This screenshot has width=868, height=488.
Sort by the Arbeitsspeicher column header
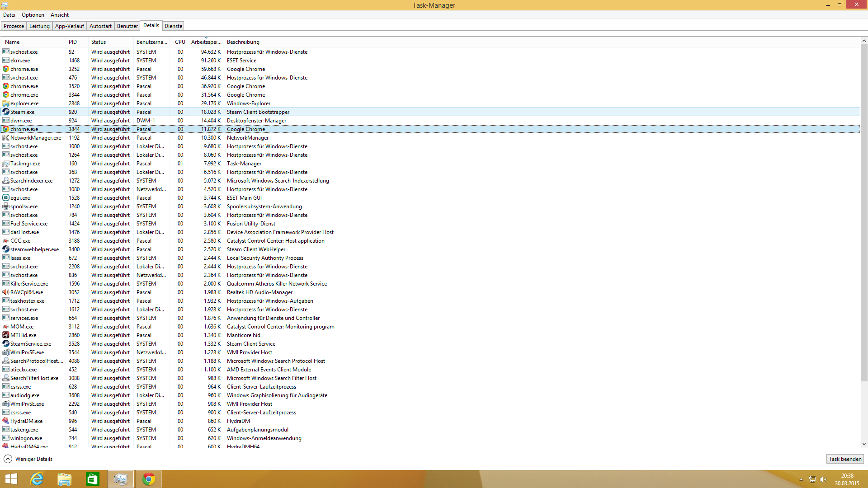(206, 42)
